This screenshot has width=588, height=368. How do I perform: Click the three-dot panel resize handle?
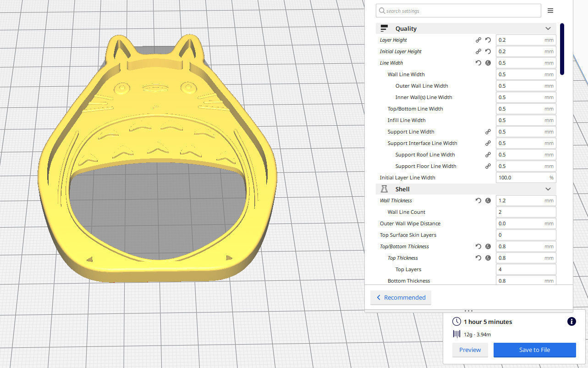468,311
